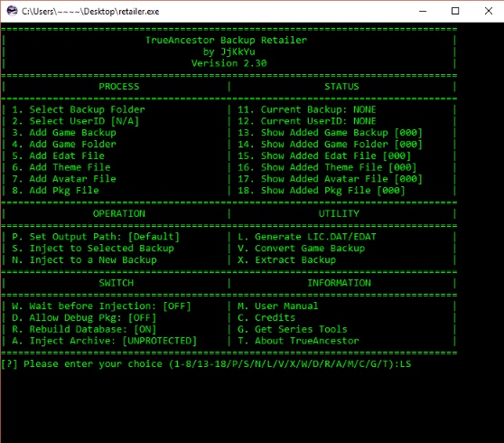Screen dimensions: 504x443
Task: Click 'Generate LIC.DAT/EDAT' utility line
Action: 306,237
